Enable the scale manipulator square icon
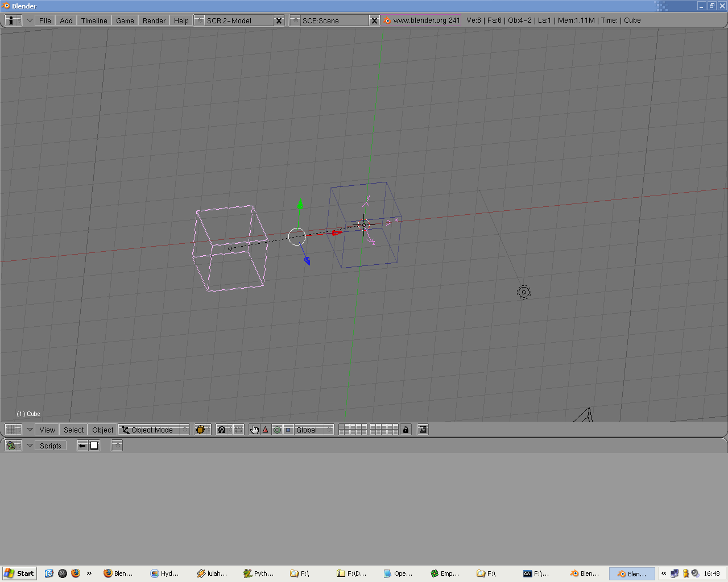This screenshot has width=728, height=582. 288,430
